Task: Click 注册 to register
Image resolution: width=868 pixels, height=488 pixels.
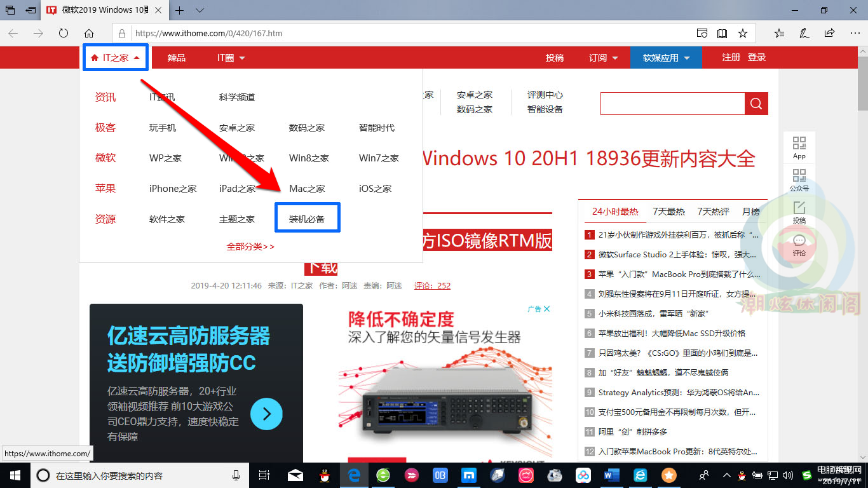Action: click(731, 58)
